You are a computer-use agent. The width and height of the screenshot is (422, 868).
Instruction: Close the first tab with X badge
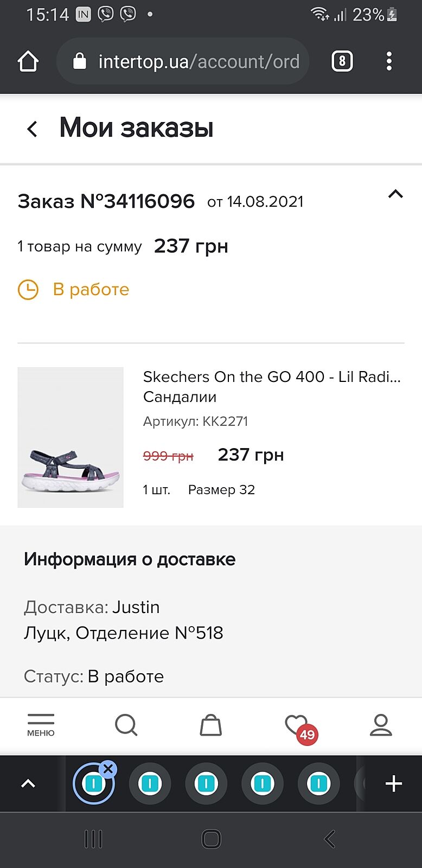click(108, 768)
